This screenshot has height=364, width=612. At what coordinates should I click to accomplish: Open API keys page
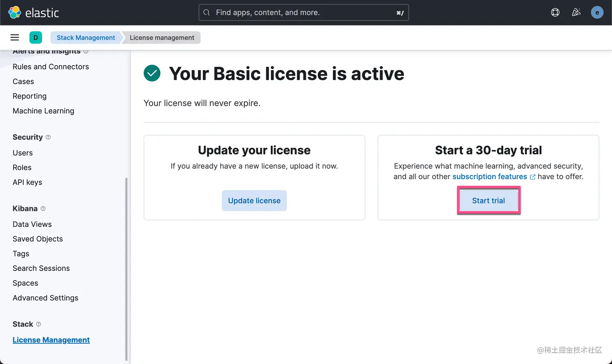click(x=27, y=182)
